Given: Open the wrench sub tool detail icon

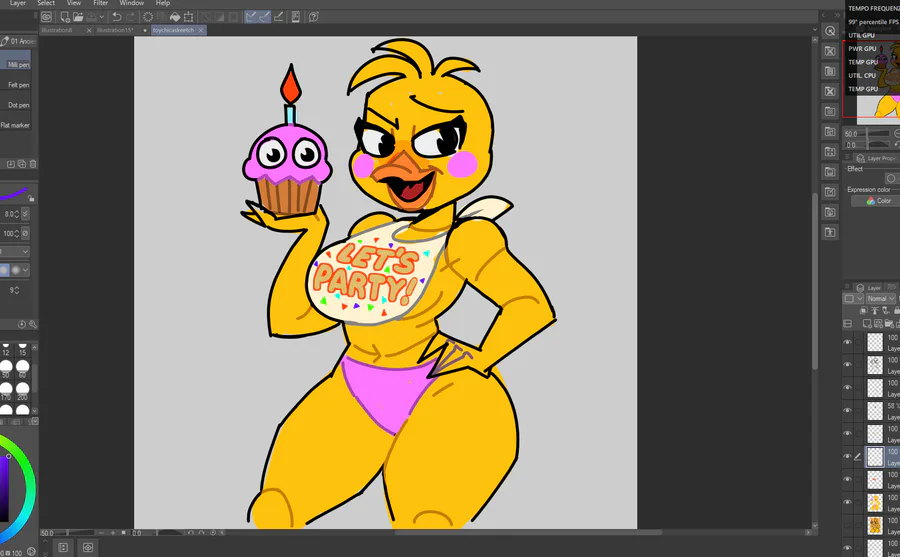Looking at the screenshot, I should (33, 324).
